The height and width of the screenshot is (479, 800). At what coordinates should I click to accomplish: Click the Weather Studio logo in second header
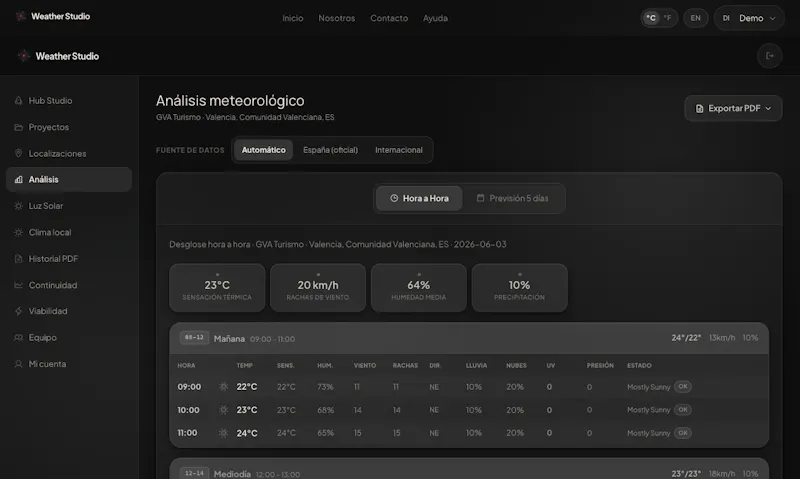pyautogui.click(x=58, y=56)
